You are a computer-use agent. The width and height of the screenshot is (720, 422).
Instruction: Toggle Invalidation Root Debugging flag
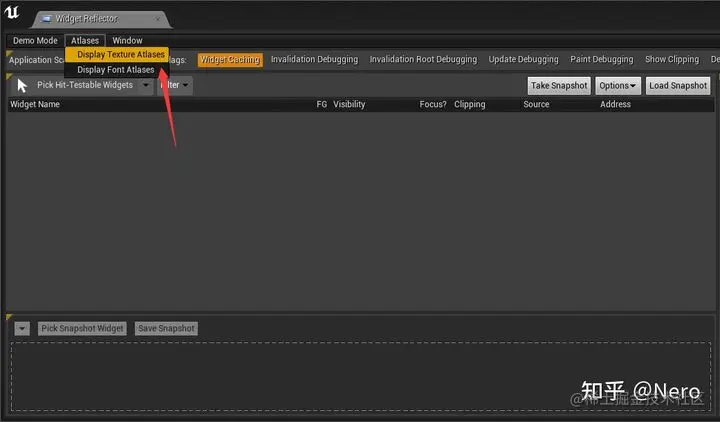coord(423,59)
